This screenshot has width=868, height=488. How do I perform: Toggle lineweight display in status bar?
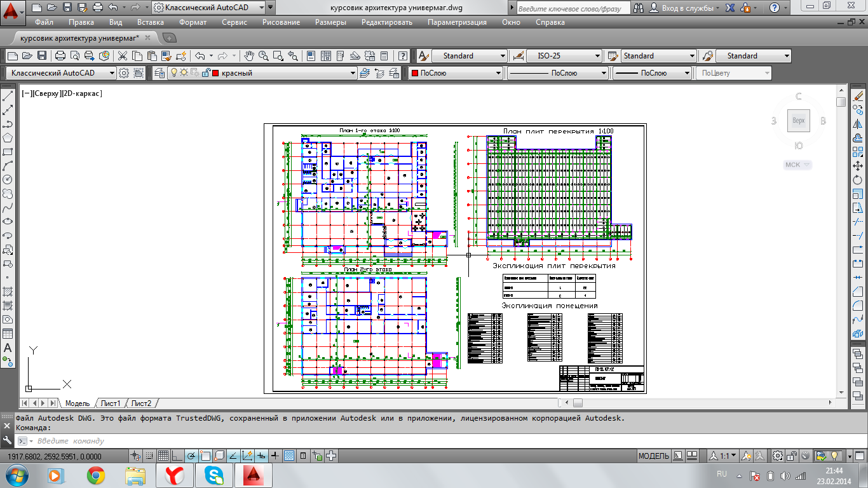click(x=275, y=456)
